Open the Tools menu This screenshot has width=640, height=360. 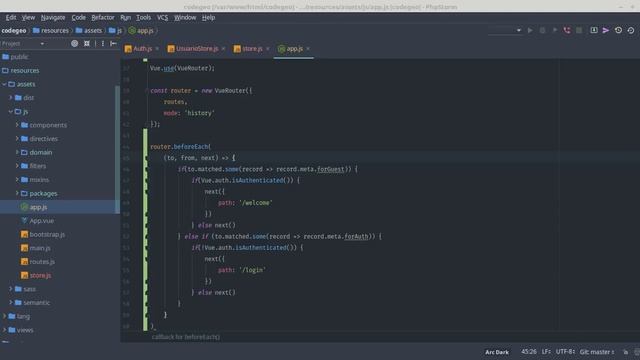[144, 18]
